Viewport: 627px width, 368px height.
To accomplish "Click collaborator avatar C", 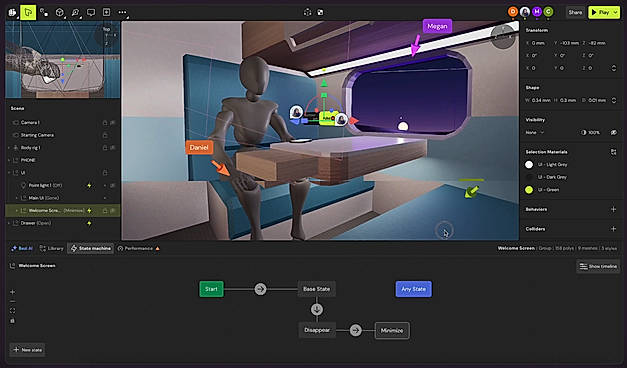I will pos(548,12).
